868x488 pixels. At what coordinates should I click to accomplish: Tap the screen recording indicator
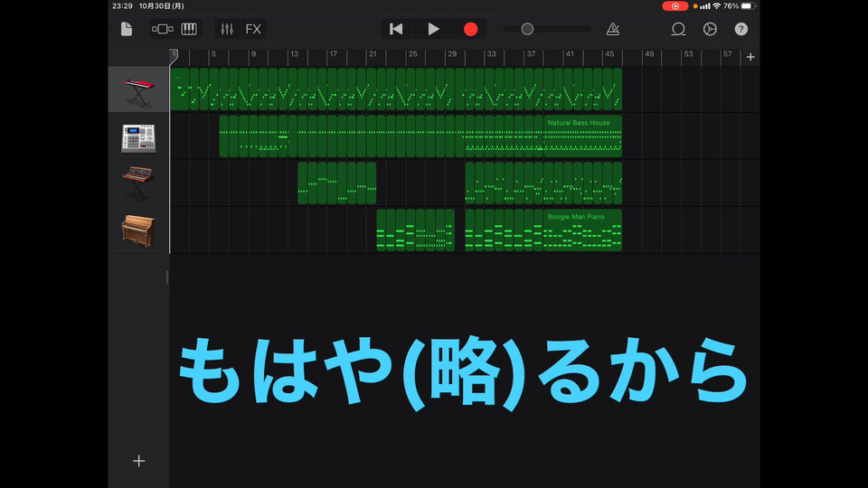[675, 6]
